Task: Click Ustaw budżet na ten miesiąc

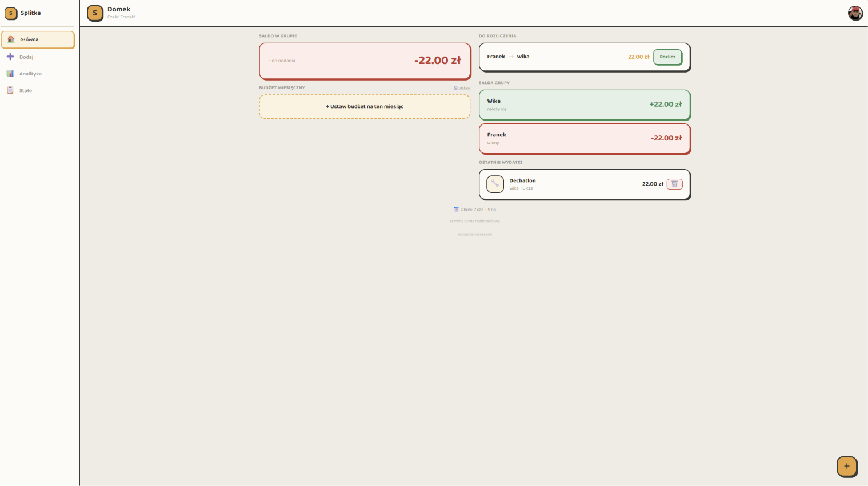Action: point(365,107)
